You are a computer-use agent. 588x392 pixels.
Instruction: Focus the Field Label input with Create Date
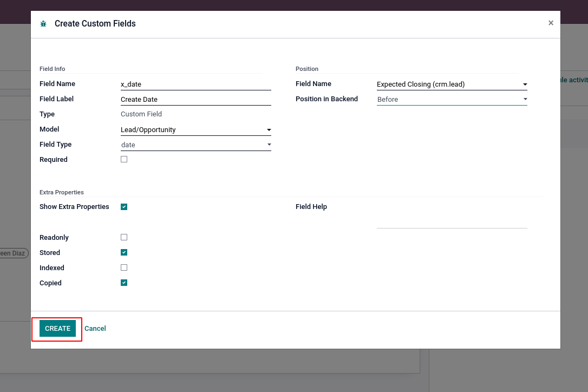[x=195, y=100]
